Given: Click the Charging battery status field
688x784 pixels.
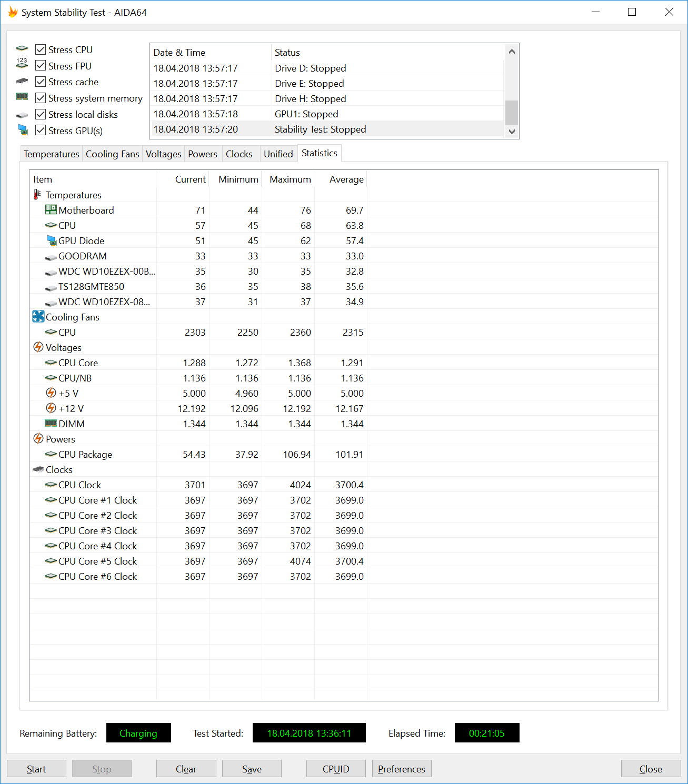Looking at the screenshot, I should pyautogui.click(x=138, y=733).
